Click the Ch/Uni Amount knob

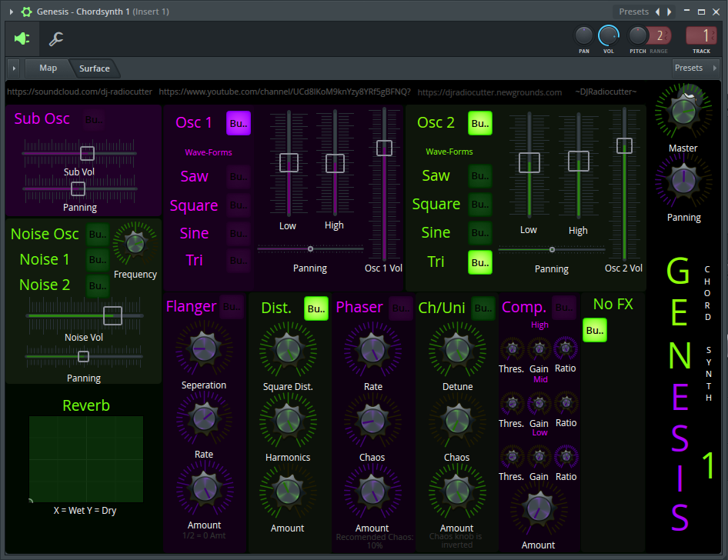click(457, 492)
